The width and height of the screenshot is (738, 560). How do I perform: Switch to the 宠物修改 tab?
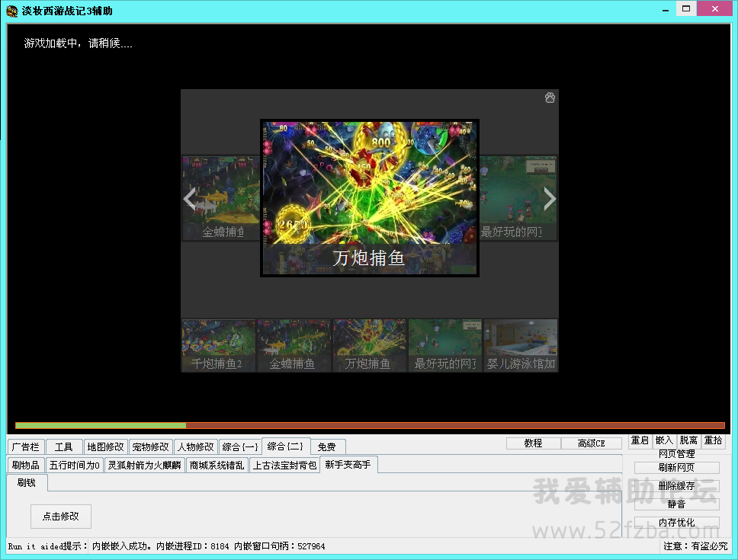[151, 446]
